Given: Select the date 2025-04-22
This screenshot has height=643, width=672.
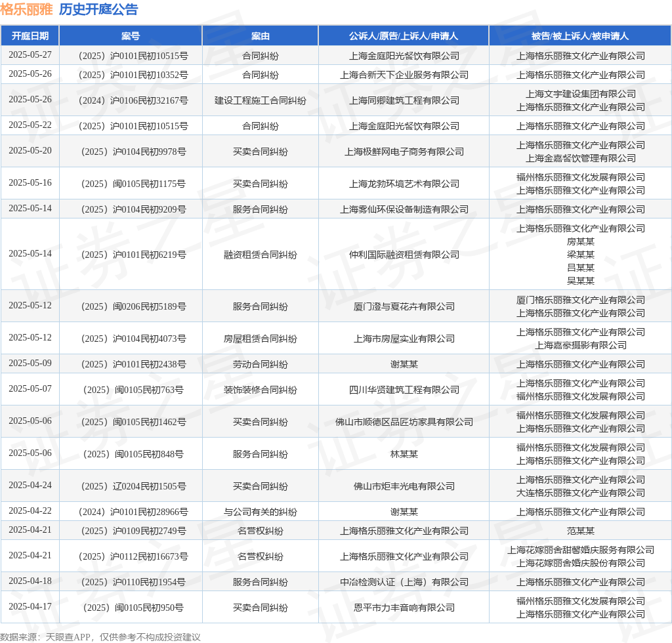Looking at the screenshot, I should pos(30,512).
